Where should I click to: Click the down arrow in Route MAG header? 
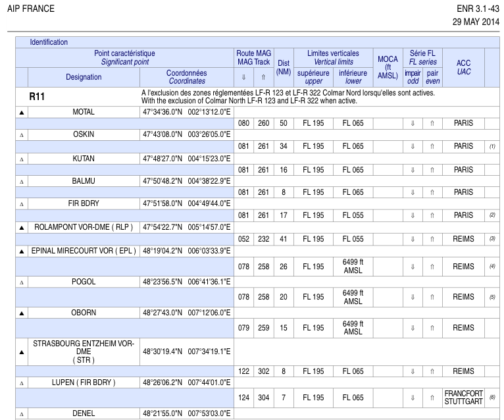243,77
